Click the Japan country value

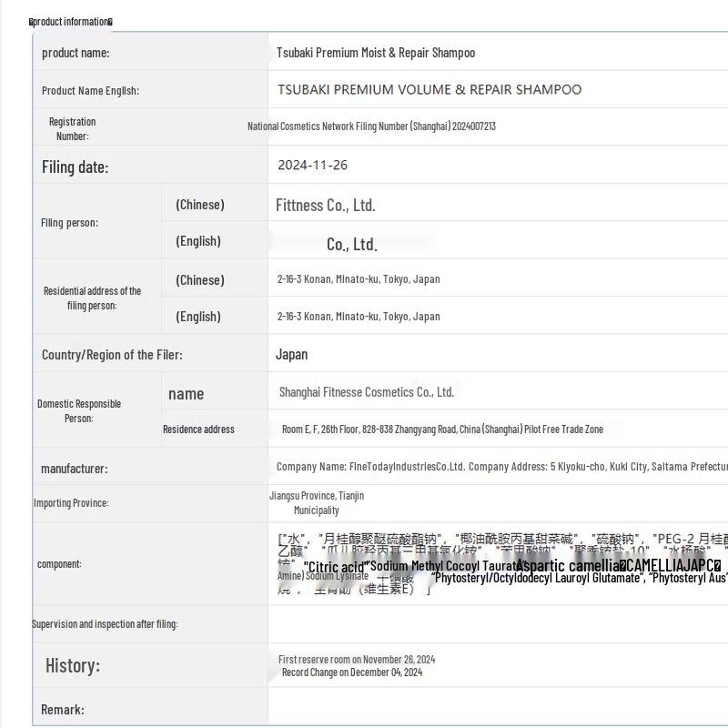click(x=291, y=355)
